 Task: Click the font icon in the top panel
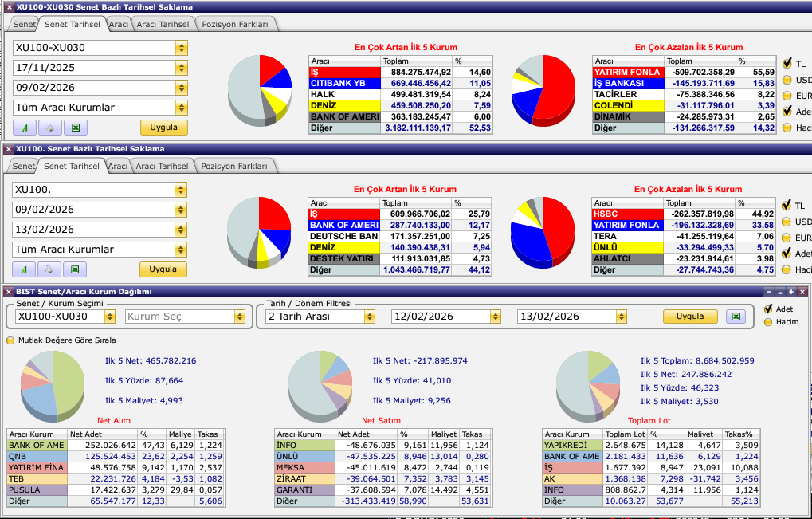coord(25,128)
